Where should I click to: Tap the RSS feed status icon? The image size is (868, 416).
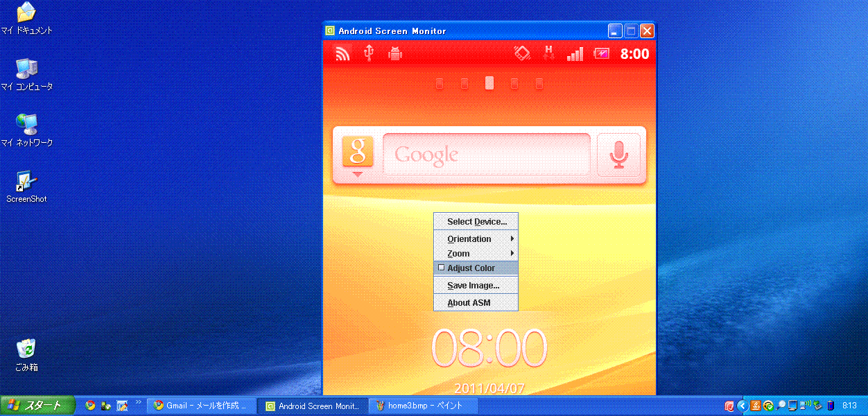click(x=342, y=53)
